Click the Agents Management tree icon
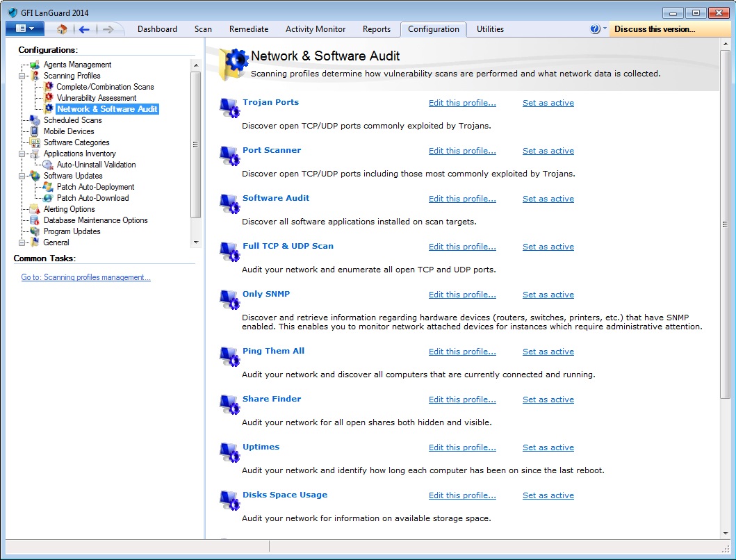 [x=35, y=65]
